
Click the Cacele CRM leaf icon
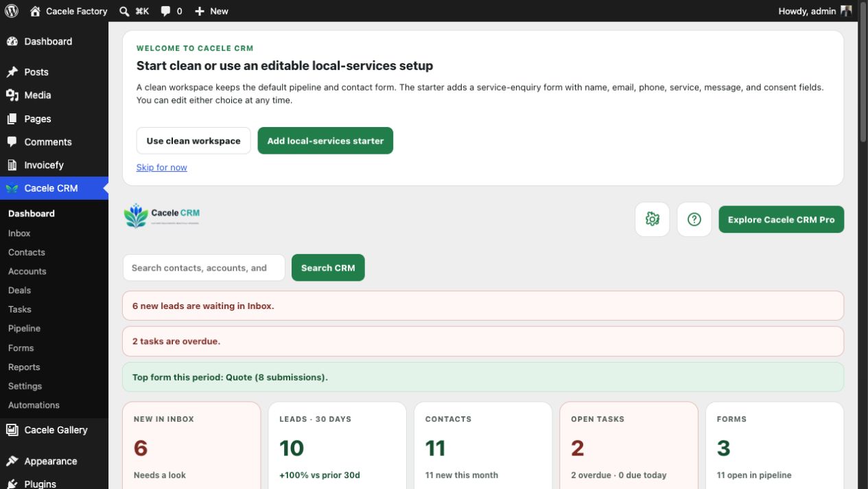point(12,188)
